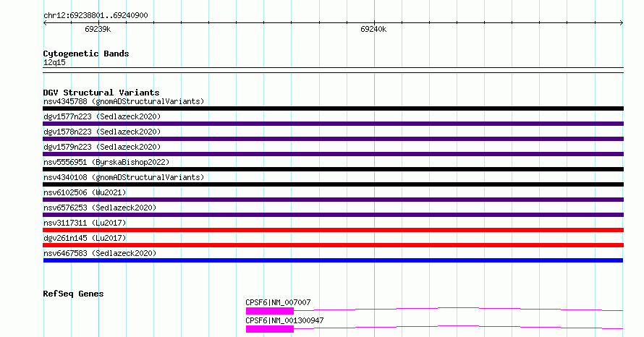Select the nsv4340108 variant bar
This screenshot has width=644, height=337.
tap(333, 184)
